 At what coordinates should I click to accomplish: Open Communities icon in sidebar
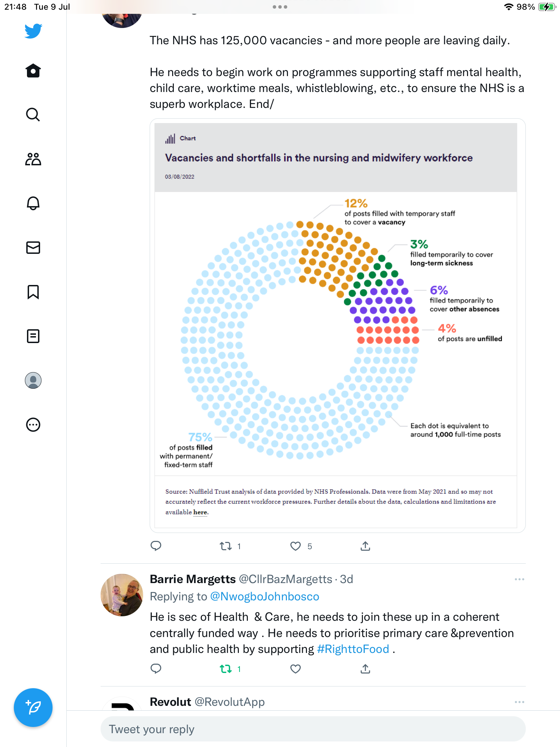33,159
